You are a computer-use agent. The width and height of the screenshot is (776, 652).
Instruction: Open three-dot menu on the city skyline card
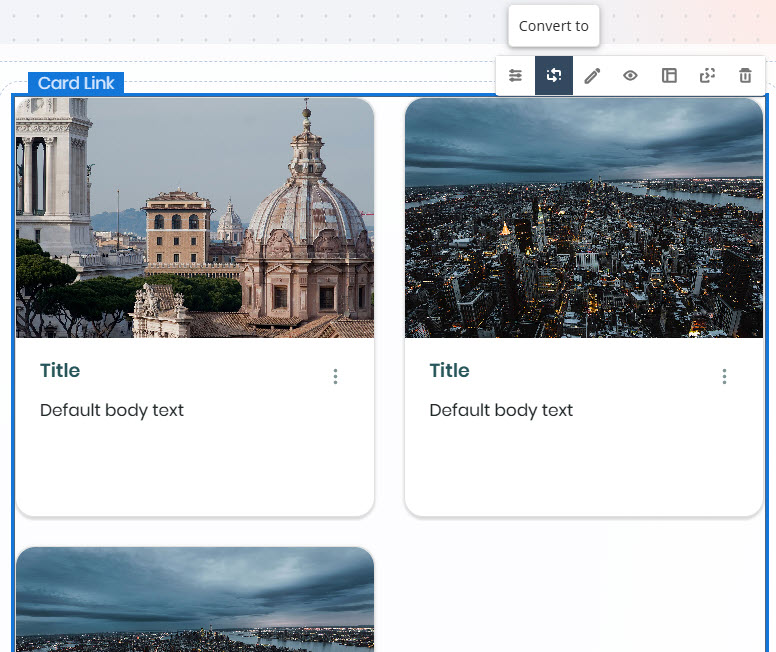point(724,376)
